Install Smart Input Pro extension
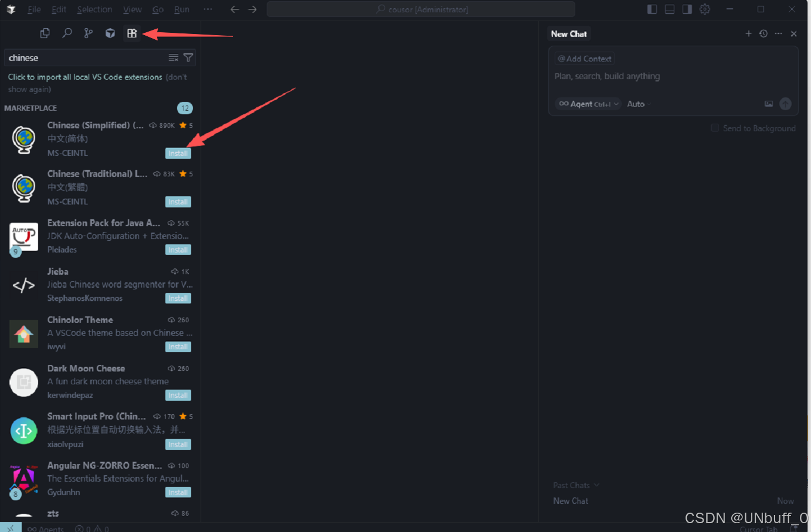Screen dimensions: 811x532 (x=178, y=445)
